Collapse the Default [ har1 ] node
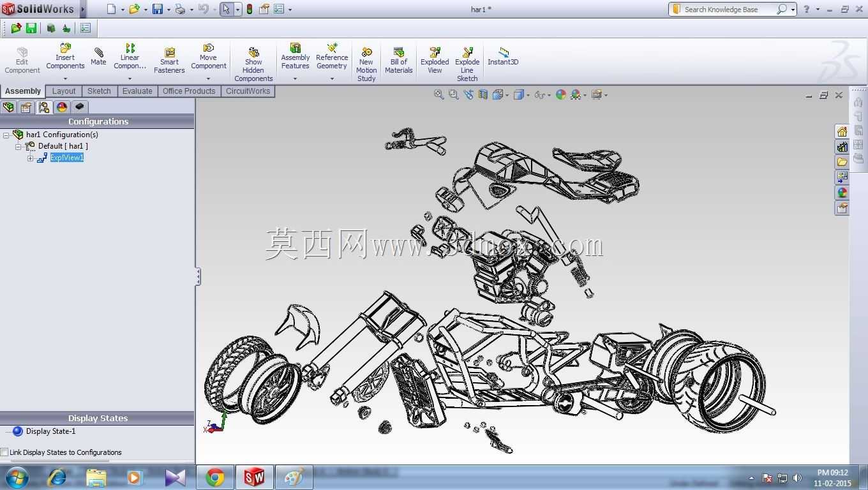The image size is (868, 490). 19,147
